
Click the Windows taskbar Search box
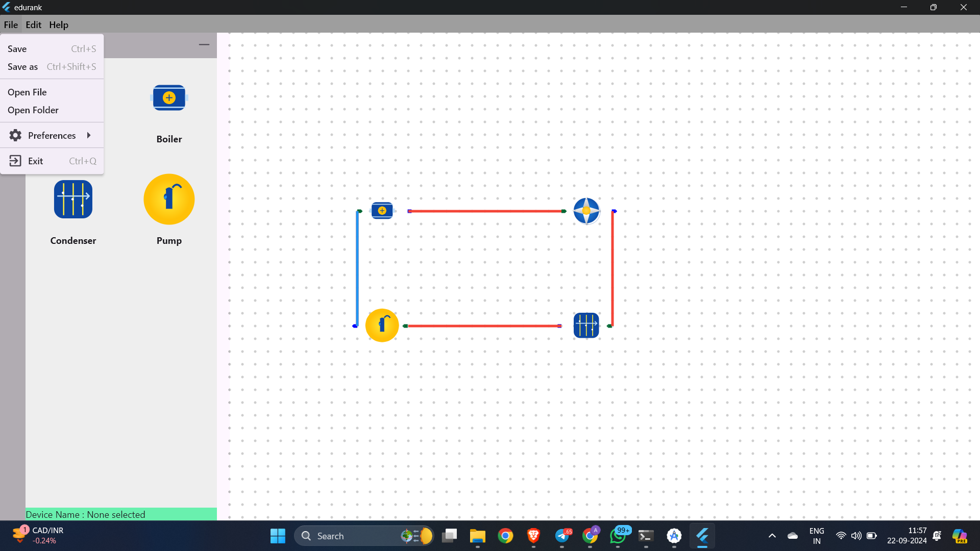[x=364, y=536]
